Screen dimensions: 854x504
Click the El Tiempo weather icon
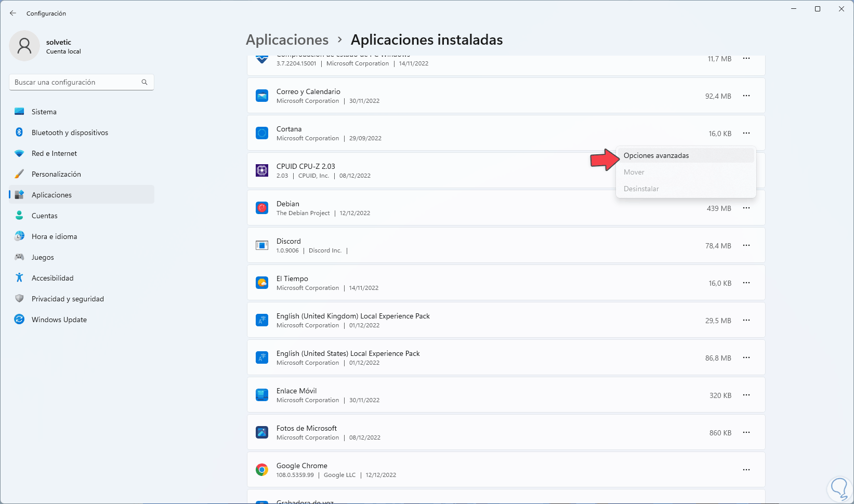pyautogui.click(x=262, y=283)
